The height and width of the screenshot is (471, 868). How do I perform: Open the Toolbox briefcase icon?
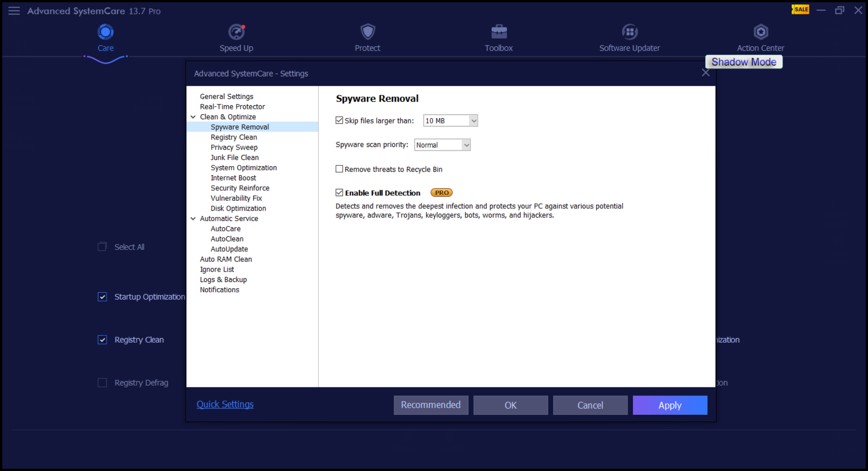(x=499, y=32)
